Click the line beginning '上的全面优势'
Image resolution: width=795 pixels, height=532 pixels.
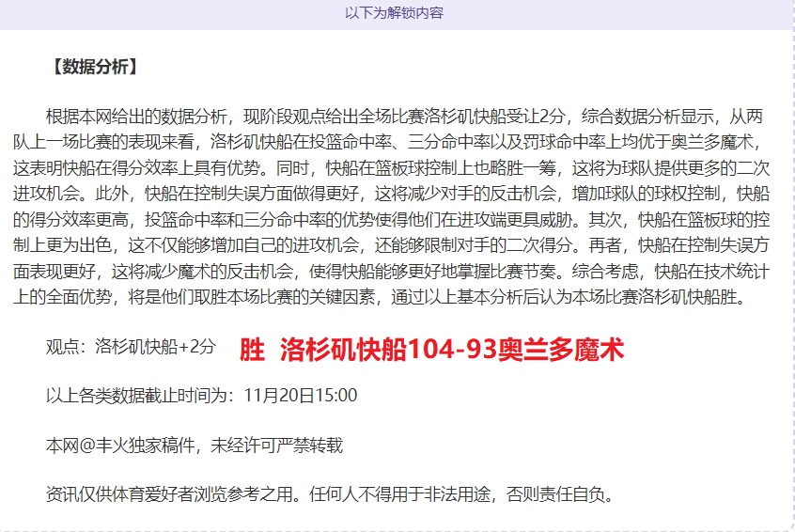pos(381,297)
